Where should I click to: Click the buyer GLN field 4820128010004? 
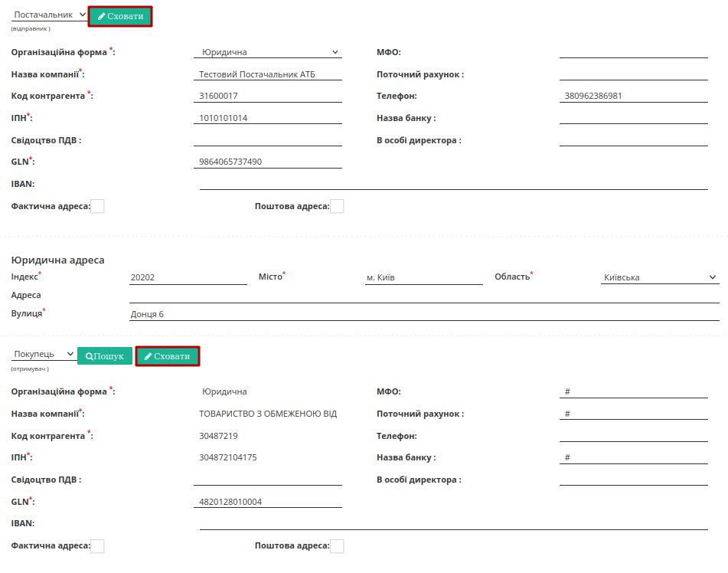(268, 502)
